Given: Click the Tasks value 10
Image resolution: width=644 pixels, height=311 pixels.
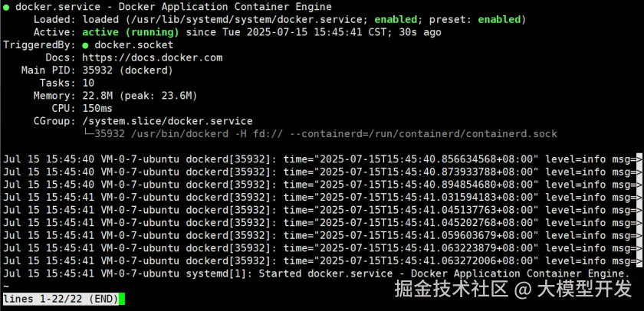Looking at the screenshot, I should point(88,83).
